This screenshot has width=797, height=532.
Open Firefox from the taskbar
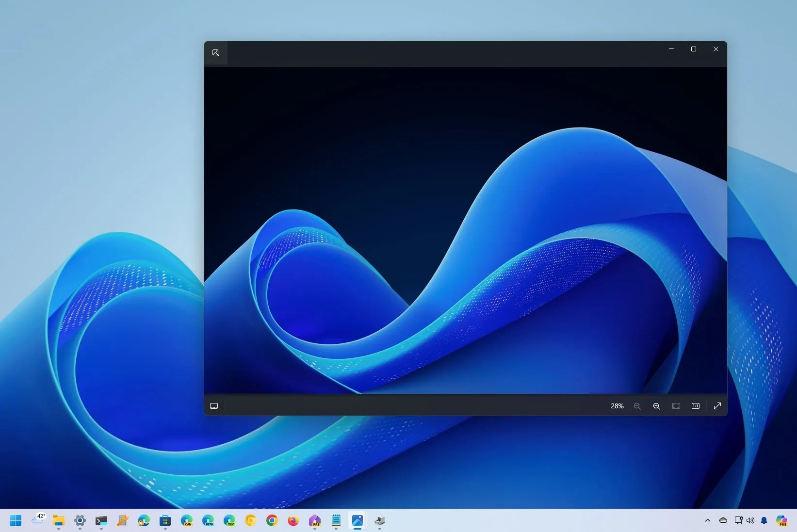[293, 521]
